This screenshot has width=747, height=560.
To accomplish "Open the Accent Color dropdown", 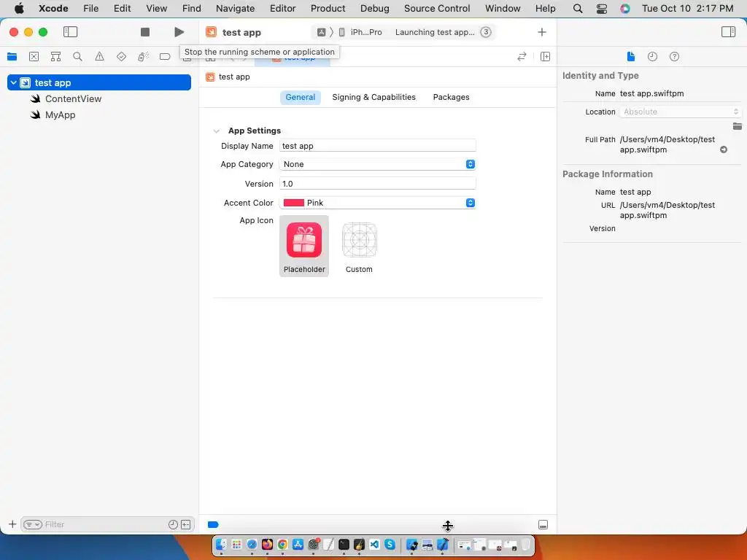I will tap(378, 203).
